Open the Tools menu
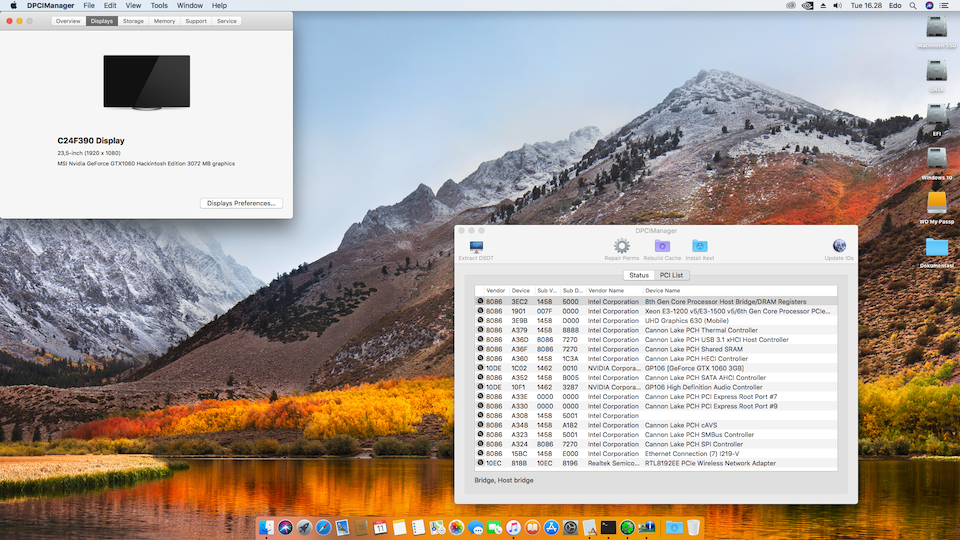 tap(158, 6)
